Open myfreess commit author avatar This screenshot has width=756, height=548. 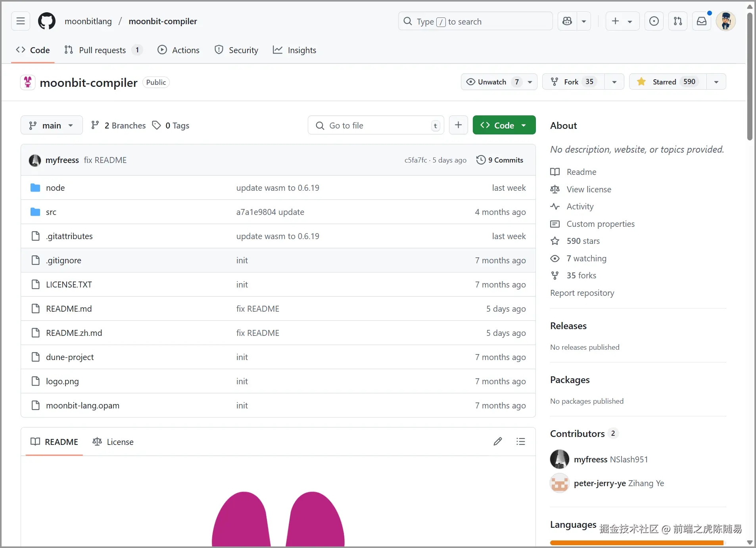(x=35, y=160)
